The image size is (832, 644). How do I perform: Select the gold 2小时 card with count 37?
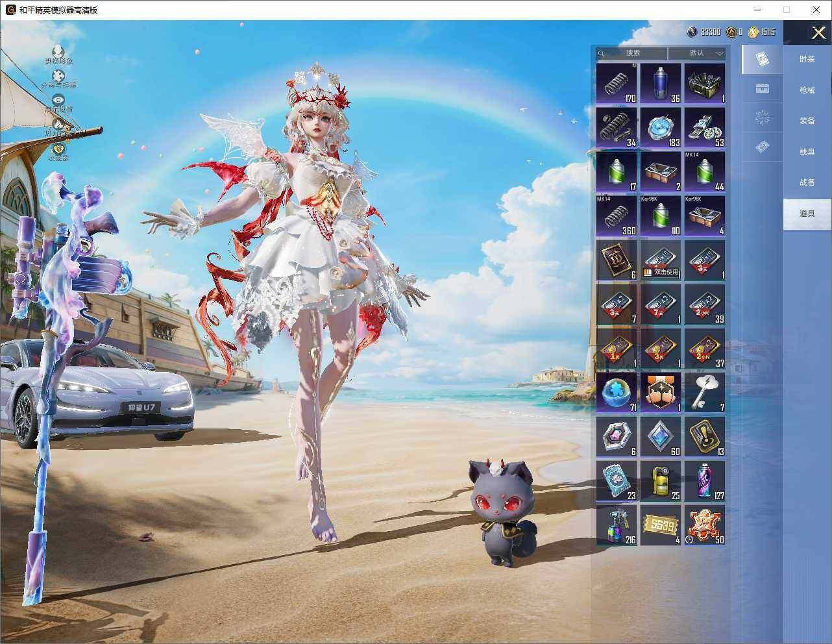[705, 348]
